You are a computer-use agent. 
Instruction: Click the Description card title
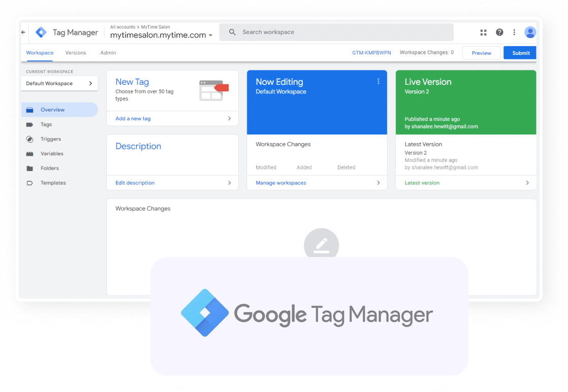(138, 146)
